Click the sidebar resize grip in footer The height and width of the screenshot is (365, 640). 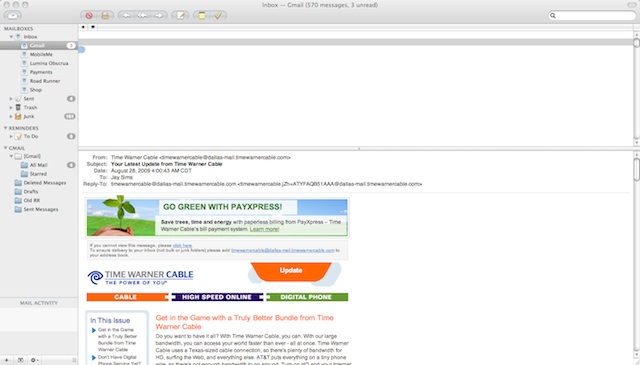pos(74,360)
